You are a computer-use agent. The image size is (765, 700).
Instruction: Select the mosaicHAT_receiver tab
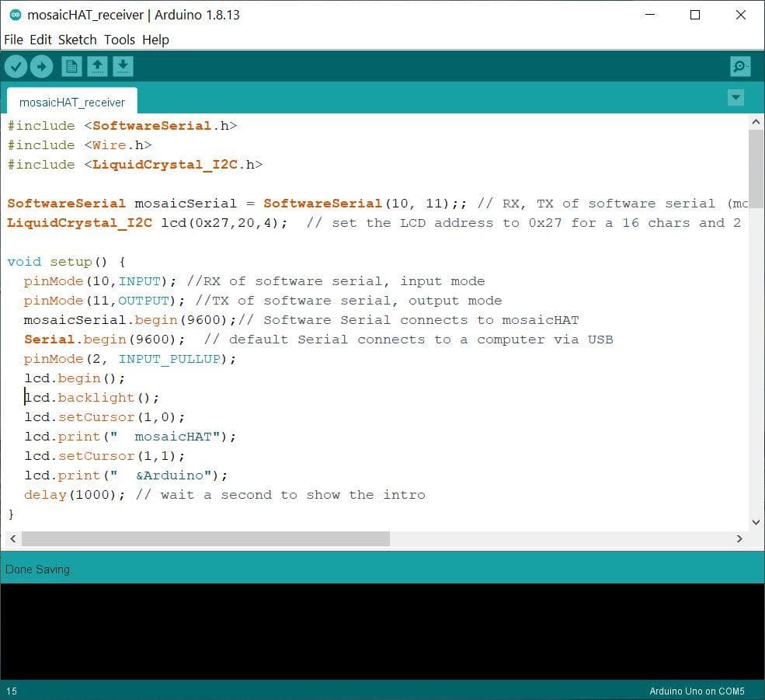coord(71,102)
